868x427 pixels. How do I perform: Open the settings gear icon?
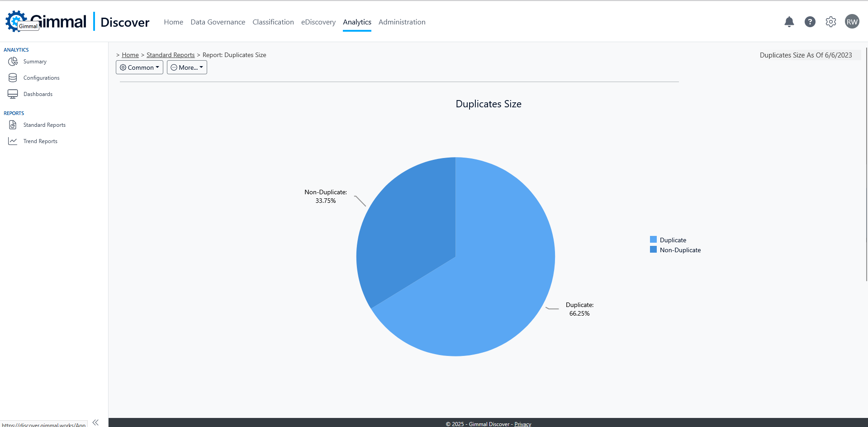[830, 22]
